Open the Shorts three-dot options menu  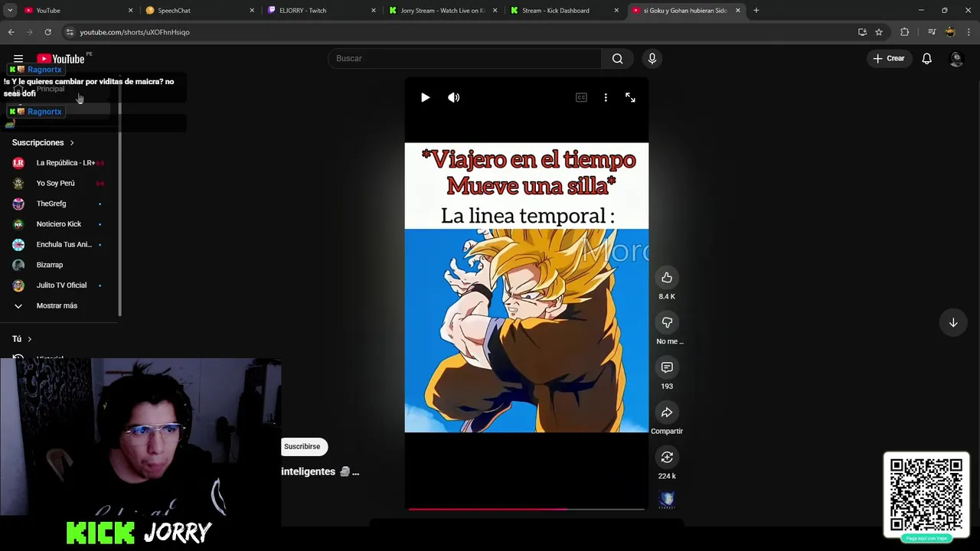click(606, 97)
